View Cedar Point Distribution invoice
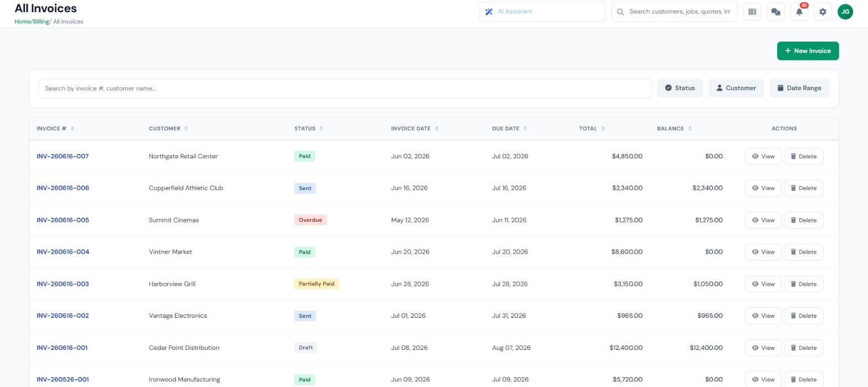868x387 pixels. pyautogui.click(x=763, y=348)
